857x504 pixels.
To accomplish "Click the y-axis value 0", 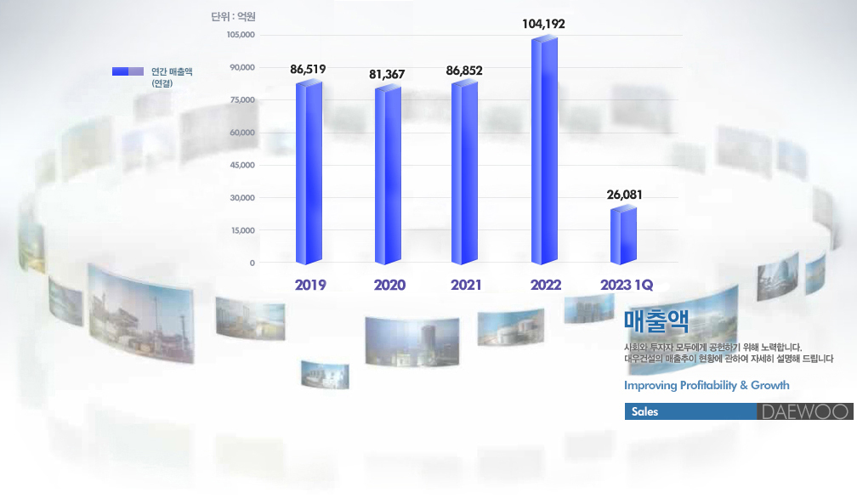I will (x=252, y=263).
